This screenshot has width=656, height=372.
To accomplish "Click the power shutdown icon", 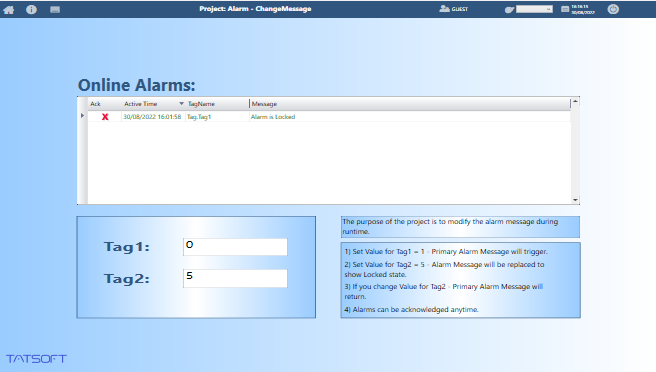I will 613,9.
